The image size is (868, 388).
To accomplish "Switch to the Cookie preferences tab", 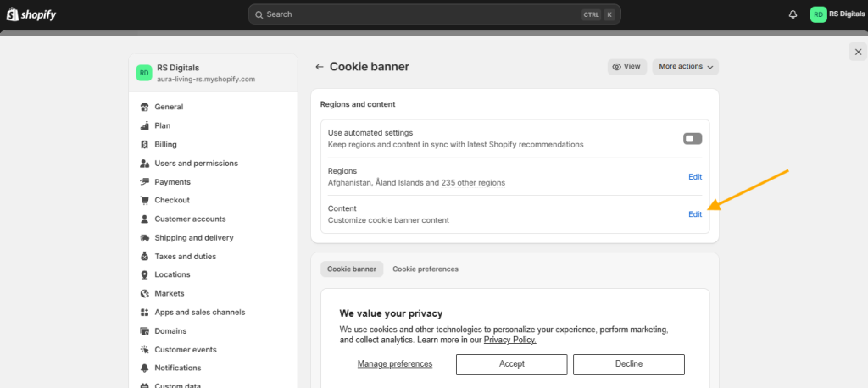I will [x=426, y=269].
